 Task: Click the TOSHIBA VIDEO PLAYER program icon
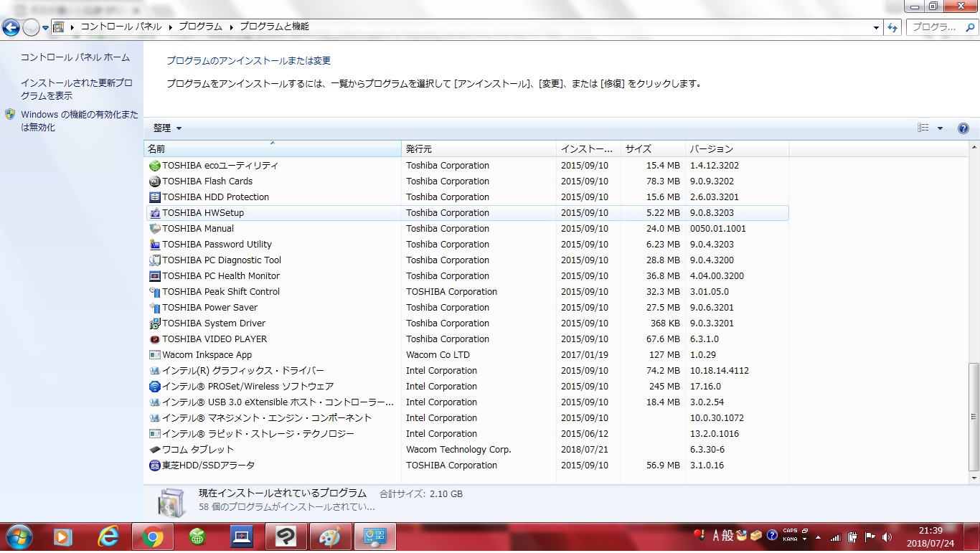pos(155,339)
